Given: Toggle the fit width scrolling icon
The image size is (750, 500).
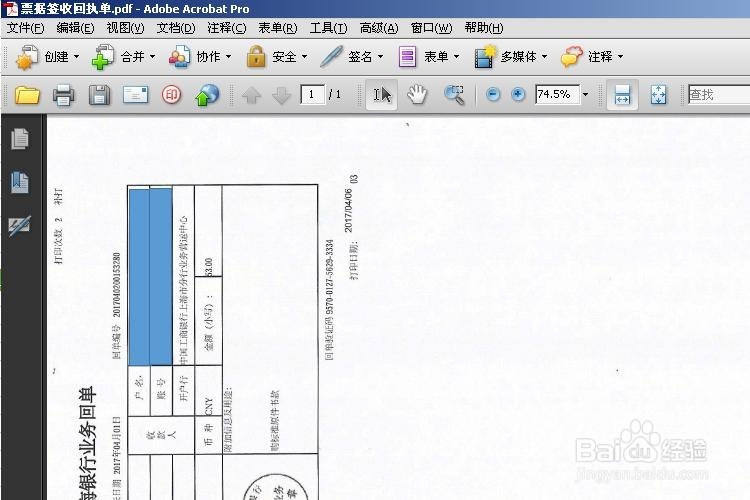Looking at the screenshot, I should [x=622, y=95].
